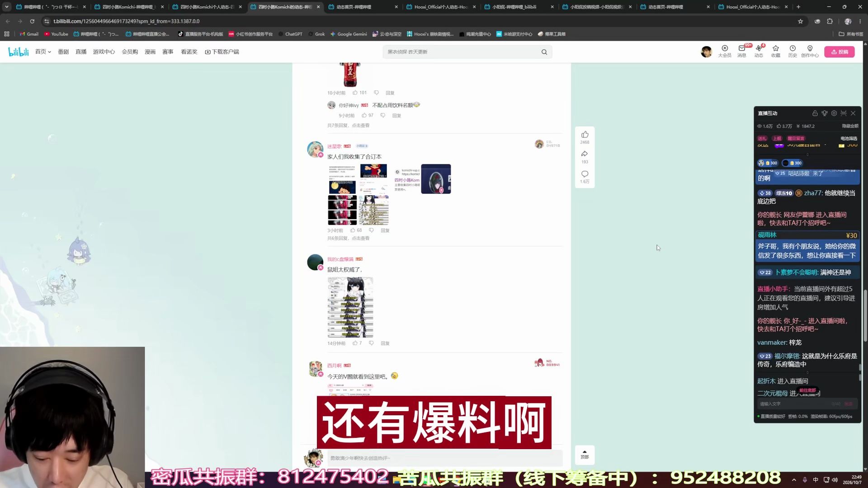Viewport: 868px width, 488px height.
Task: Toggle the 上舰 filter tag
Action: (777, 138)
